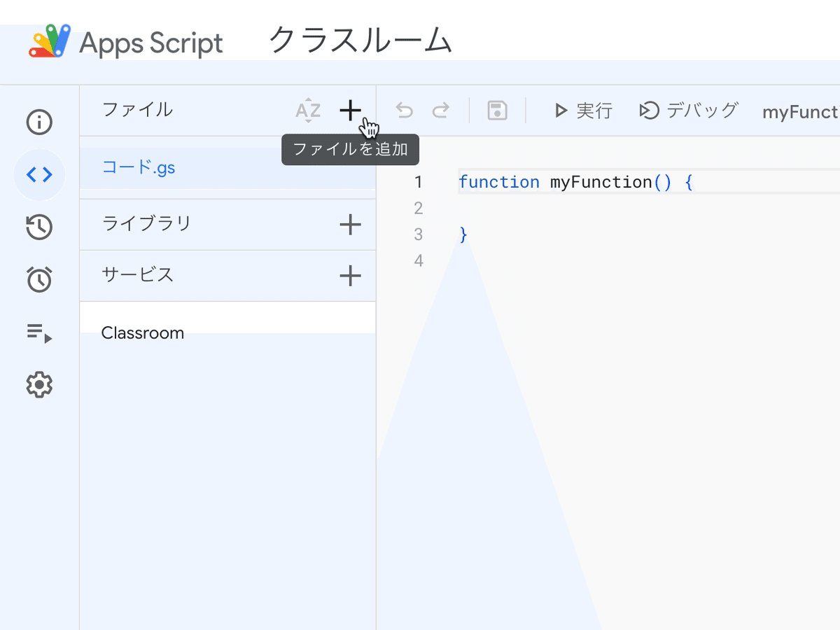Sort files alphabetically with AZ icon
Image resolution: width=840 pixels, height=630 pixels.
click(x=308, y=111)
